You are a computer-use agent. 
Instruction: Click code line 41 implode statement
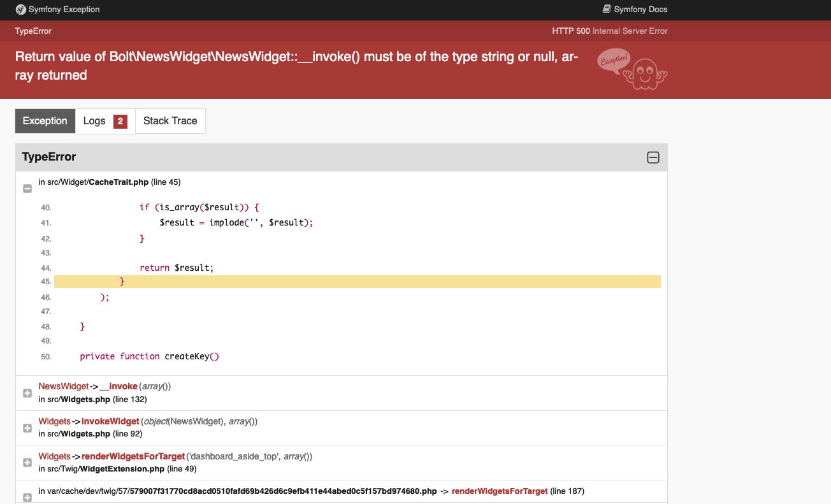[236, 222]
